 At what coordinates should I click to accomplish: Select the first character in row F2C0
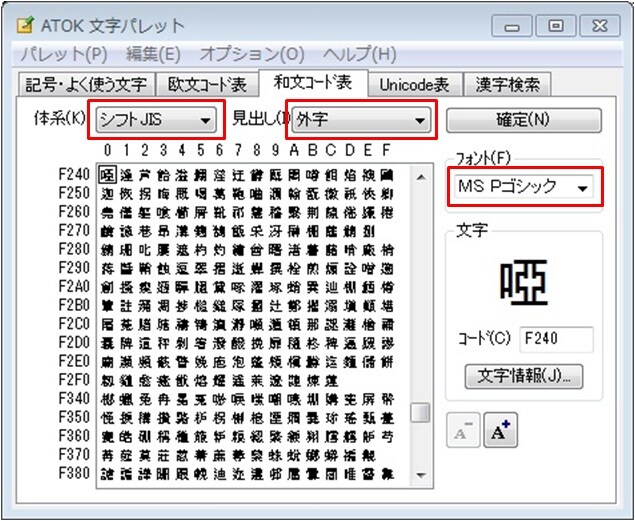(108, 324)
